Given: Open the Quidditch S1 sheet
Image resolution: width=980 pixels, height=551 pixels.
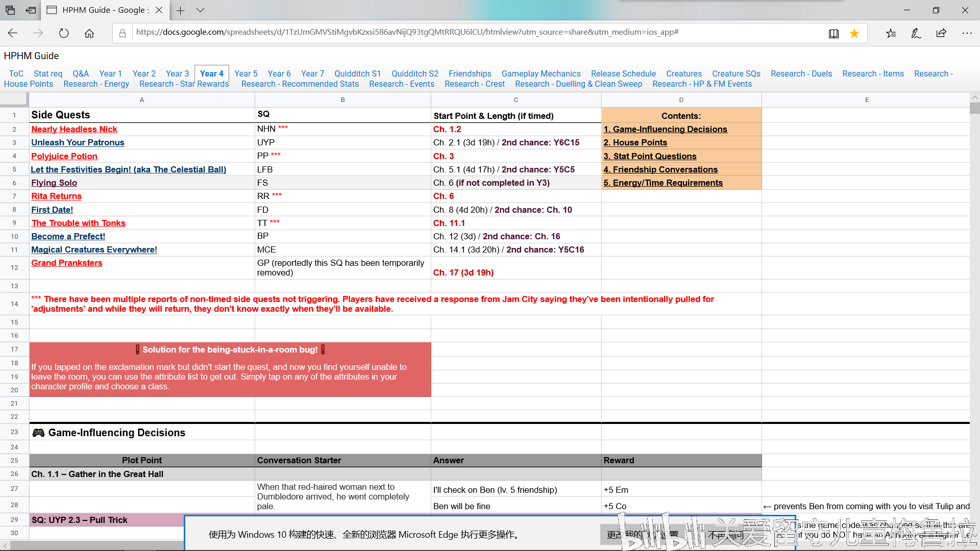Looking at the screenshot, I should coord(358,73).
